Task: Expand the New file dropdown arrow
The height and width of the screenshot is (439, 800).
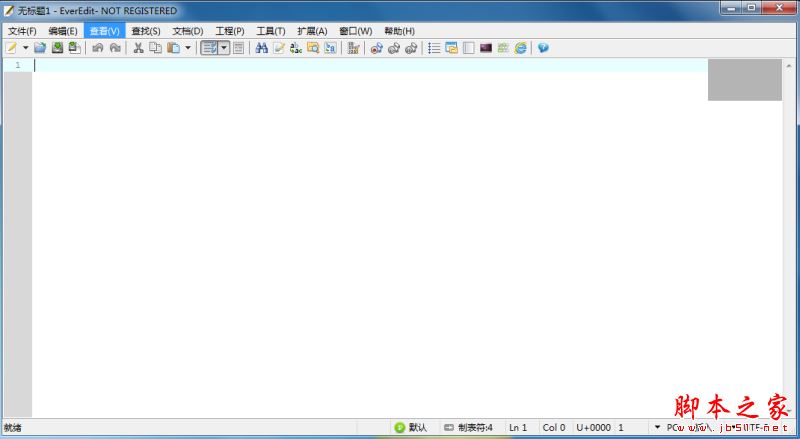Action: (25, 48)
